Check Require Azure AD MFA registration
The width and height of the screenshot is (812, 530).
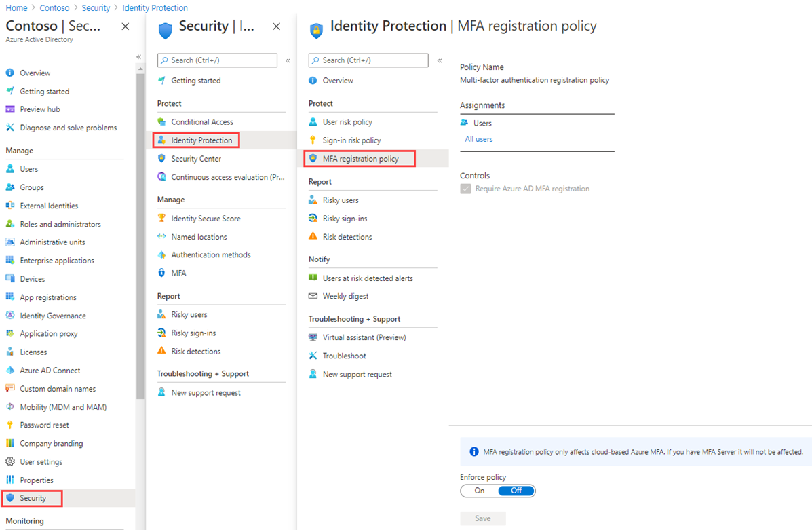click(465, 189)
